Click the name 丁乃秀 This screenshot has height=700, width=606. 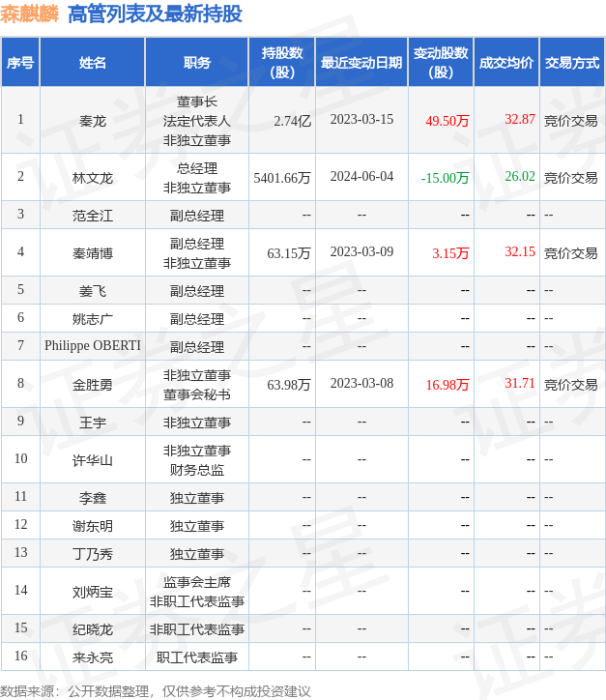click(x=93, y=554)
